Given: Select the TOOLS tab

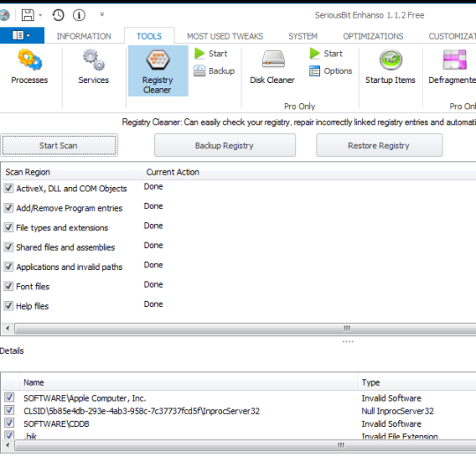Looking at the screenshot, I should (149, 36).
